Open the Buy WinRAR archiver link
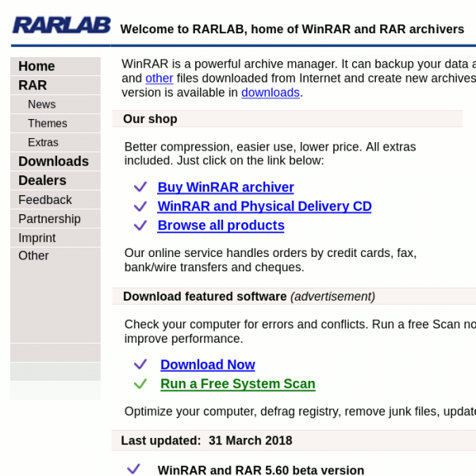This screenshot has height=476, width=476. pos(225,187)
